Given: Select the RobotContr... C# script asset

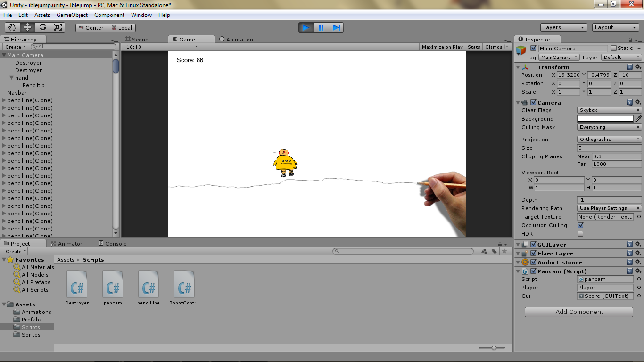Looking at the screenshot, I should tap(184, 288).
